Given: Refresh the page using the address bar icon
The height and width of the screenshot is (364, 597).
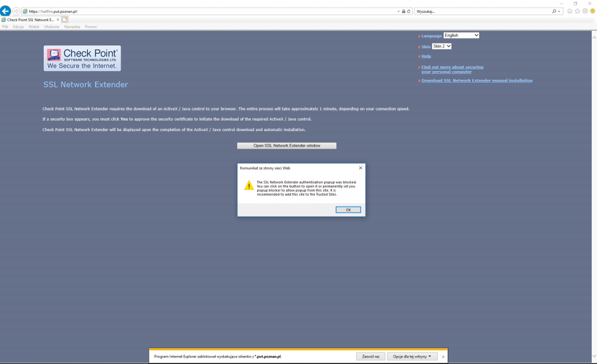Looking at the screenshot, I should click(x=410, y=10).
